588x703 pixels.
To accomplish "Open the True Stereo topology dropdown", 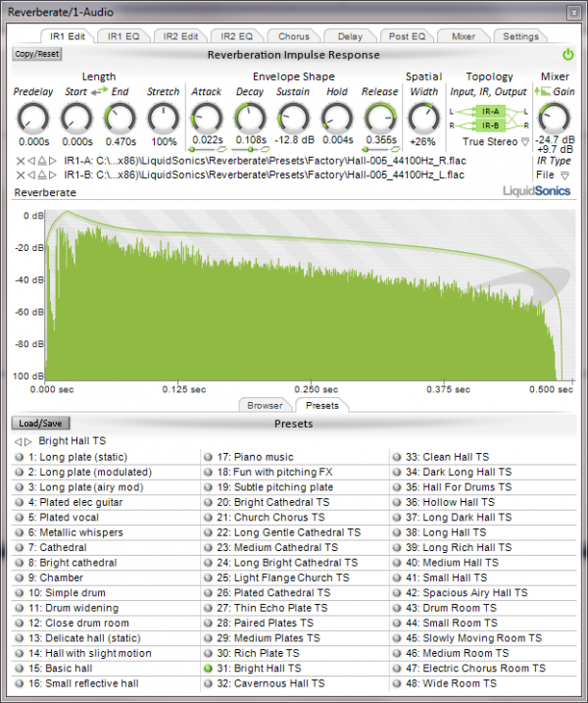I will (x=525, y=142).
